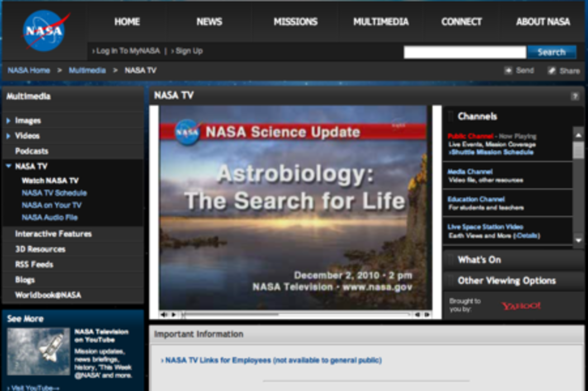Open Details link for Space Station Video
Image resolution: width=588 pixels, height=391 pixels.
tap(527, 236)
